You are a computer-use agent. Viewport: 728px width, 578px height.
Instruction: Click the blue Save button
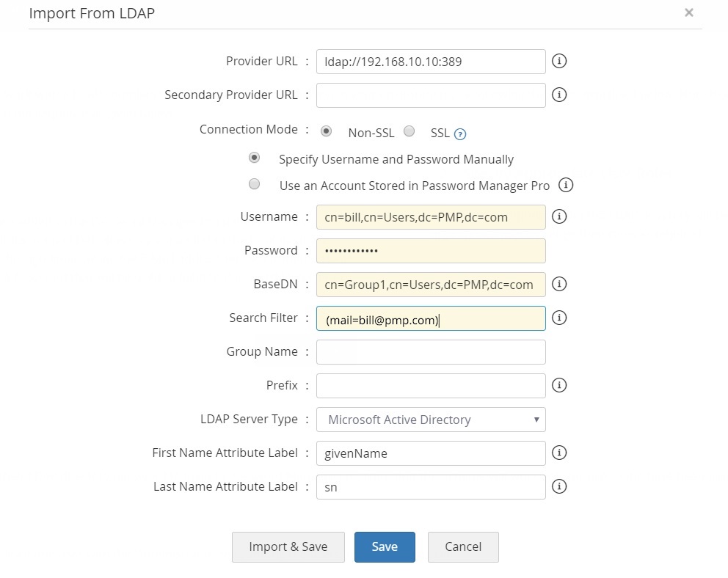385,546
